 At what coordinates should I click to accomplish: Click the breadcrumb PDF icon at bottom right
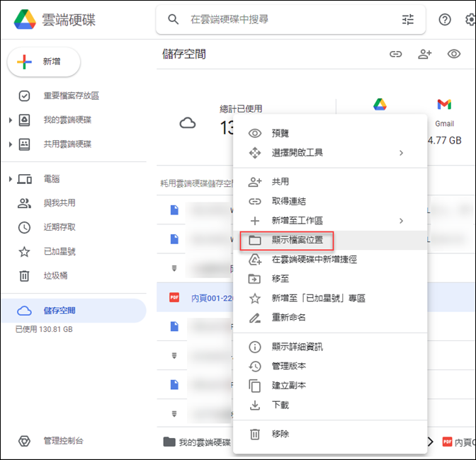[447, 442]
